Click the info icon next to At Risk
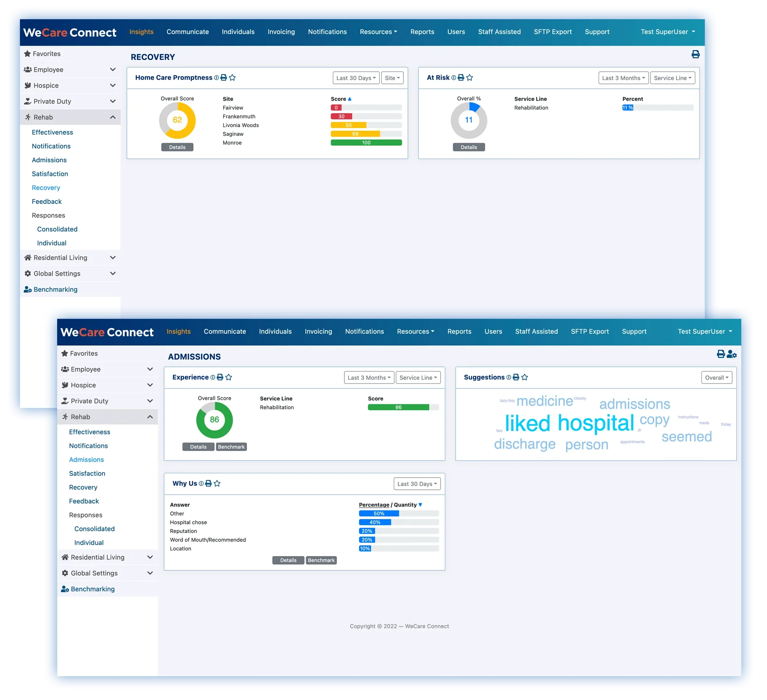 tap(454, 77)
